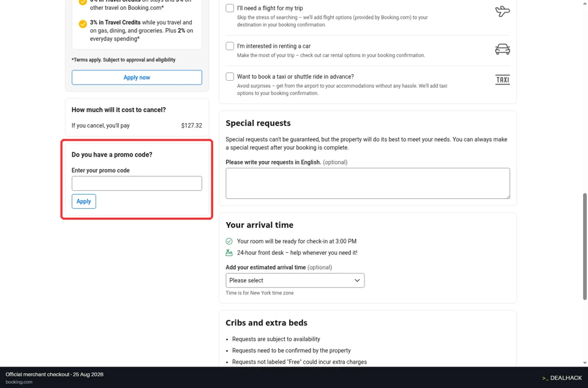Click "Requests are subject to availability" bullet
This screenshot has height=388, width=588.
[x=276, y=339]
